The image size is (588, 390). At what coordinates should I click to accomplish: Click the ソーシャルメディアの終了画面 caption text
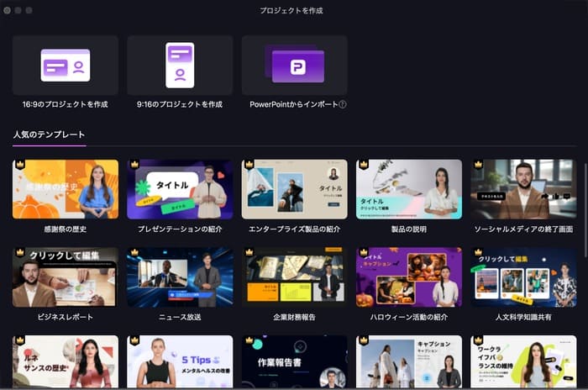pyautogui.click(x=523, y=229)
